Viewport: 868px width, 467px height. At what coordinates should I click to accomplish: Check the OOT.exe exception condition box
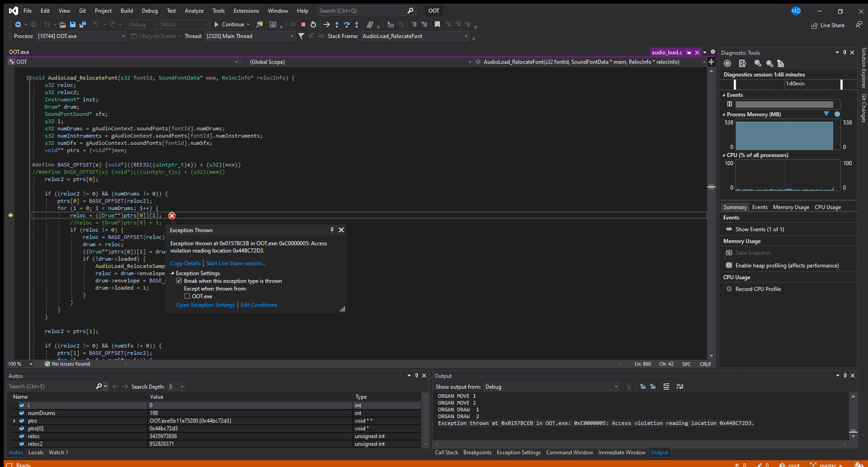point(187,296)
